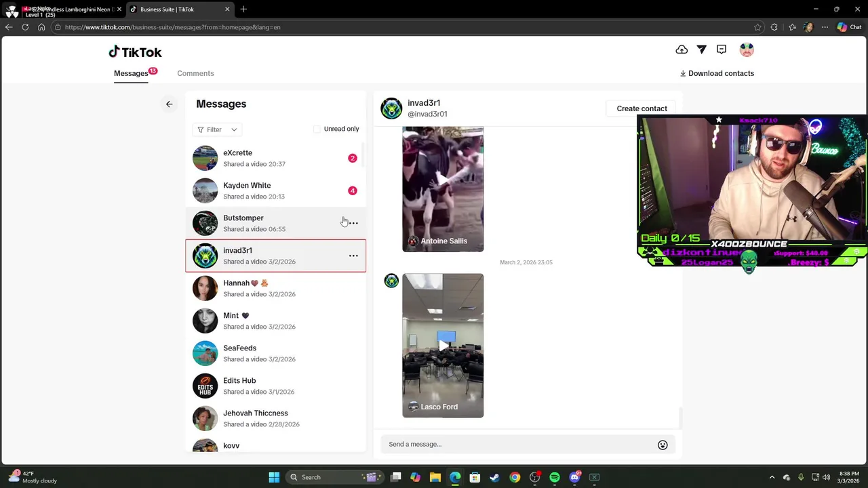Play the Antoine Sallis shared video
Image resolution: width=868 pixels, height=488 pixels.
pyautogui.click(x=443, y=180)
